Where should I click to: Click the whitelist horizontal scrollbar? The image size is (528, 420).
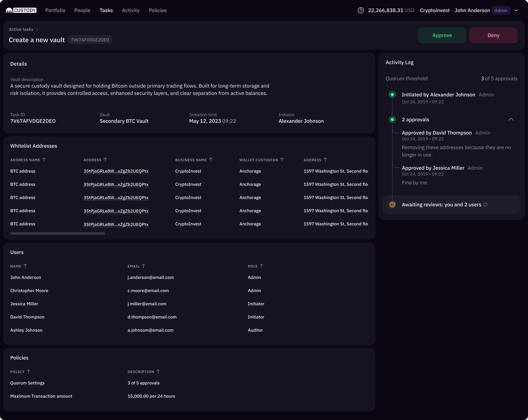[58, 233]
